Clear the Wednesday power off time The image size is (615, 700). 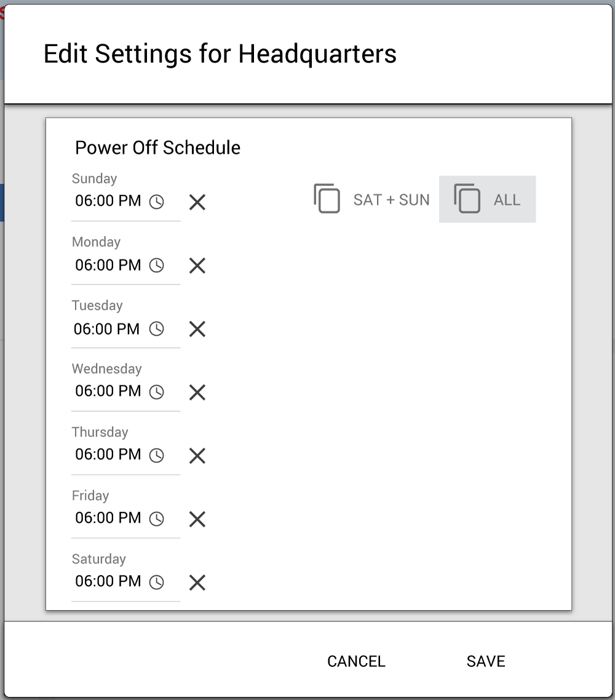coord(197,392)
